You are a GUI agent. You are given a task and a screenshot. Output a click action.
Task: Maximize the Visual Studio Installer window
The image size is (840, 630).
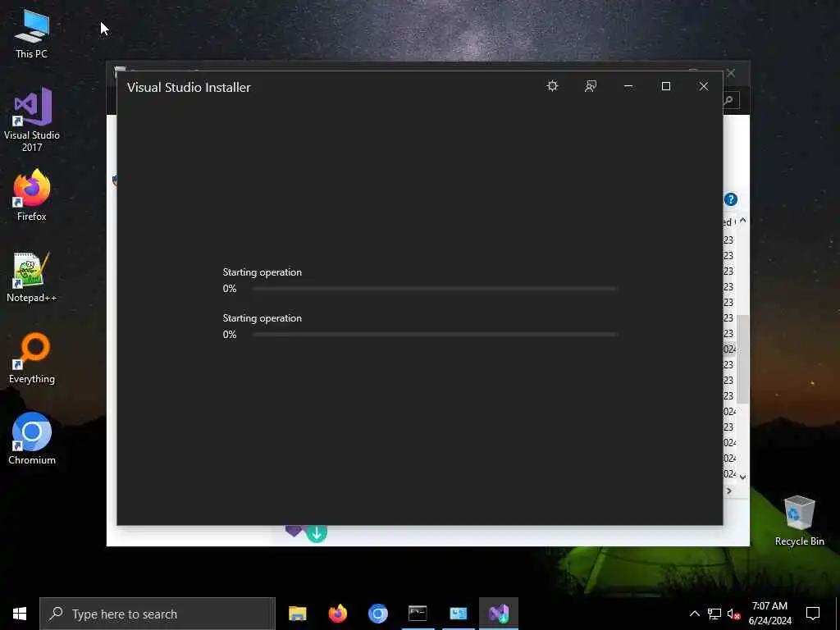click(x=666, y=86)
